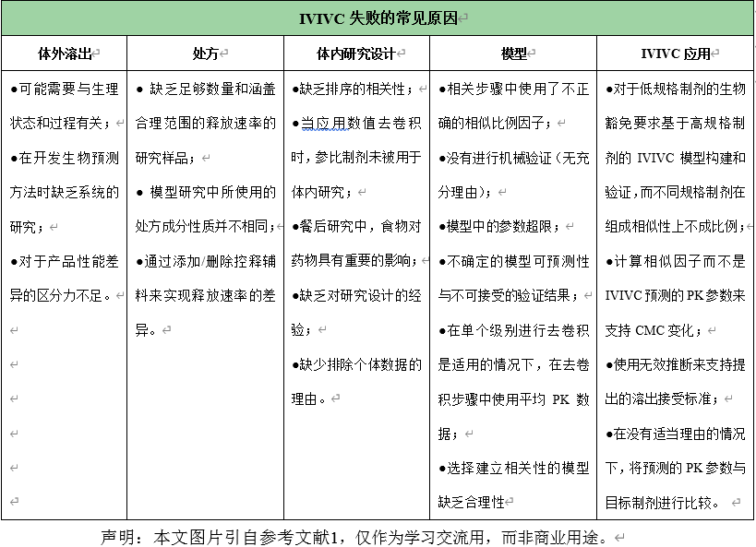Click the bullet "缺乏排序的相关性"
Viewport: 756px width, 547px height.
(x=354, y=89)
